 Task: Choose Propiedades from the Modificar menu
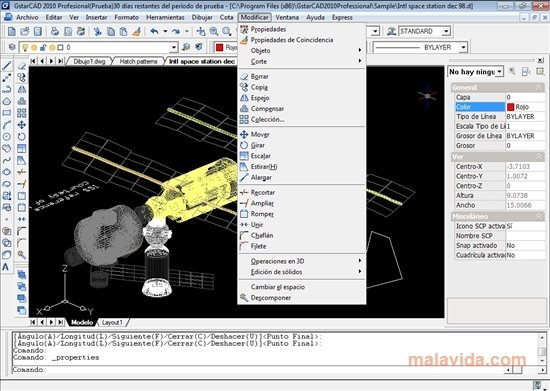click(268, 29)
